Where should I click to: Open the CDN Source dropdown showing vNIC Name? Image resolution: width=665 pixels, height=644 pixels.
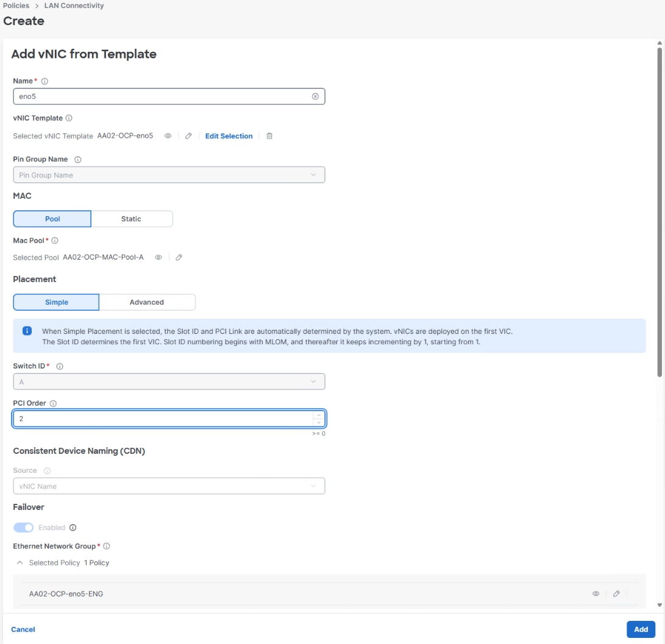tap(169, 486)
